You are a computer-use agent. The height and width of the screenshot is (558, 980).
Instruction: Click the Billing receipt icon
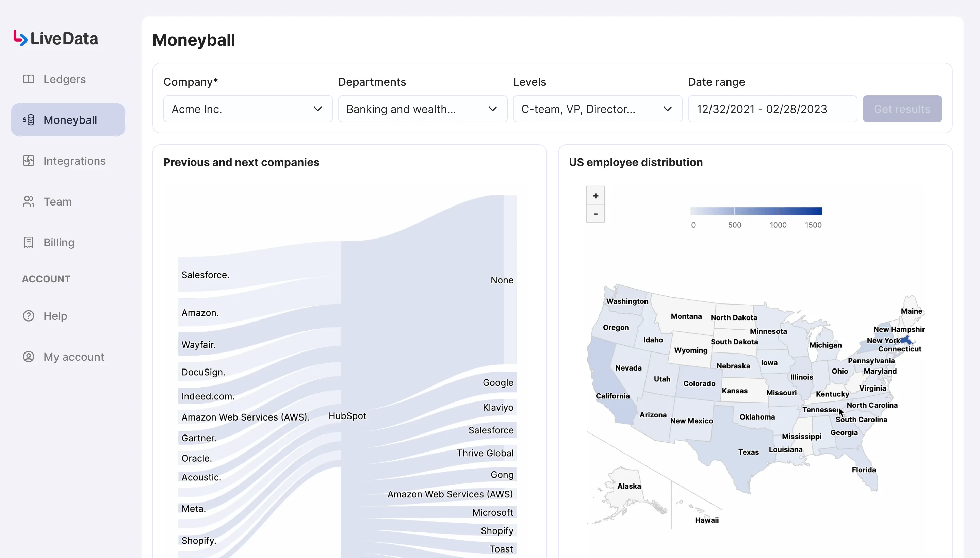[x=28, y=243]
